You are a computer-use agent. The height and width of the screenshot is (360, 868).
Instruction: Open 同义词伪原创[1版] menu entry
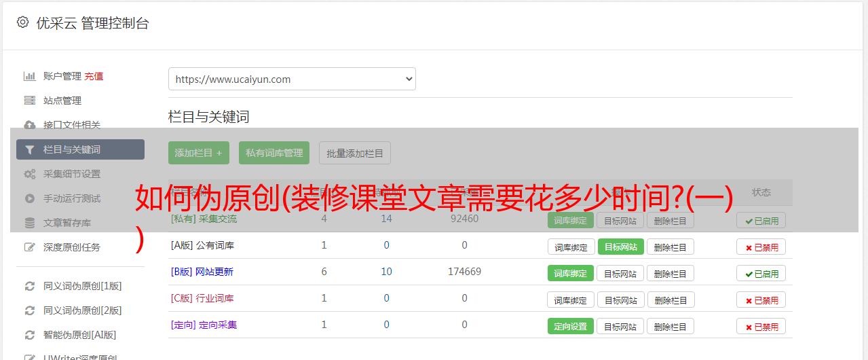83,286
